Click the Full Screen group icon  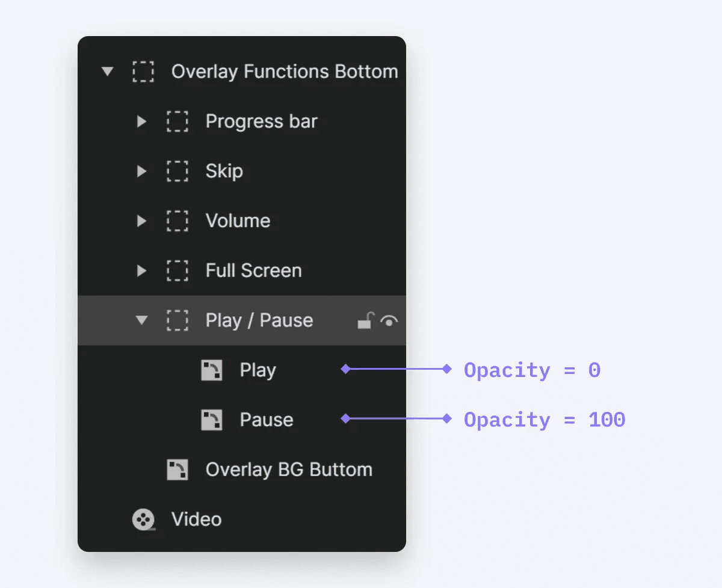(177, 271)
